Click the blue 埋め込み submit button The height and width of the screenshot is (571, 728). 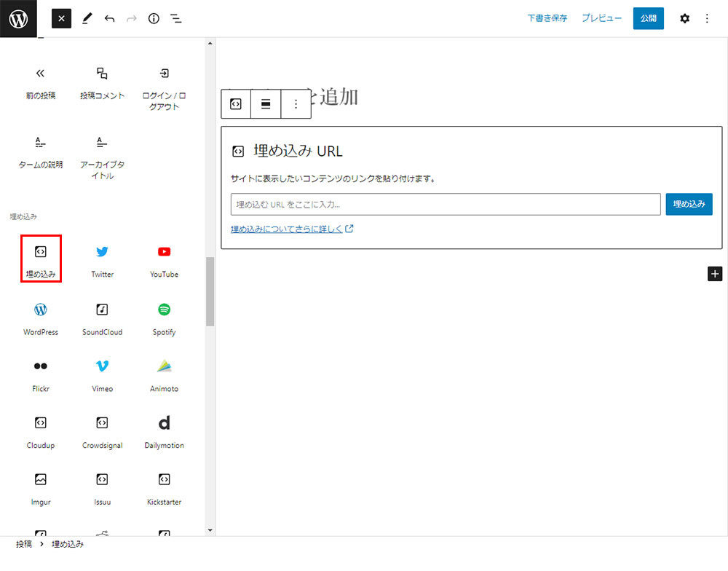pyautogui.click(x=689, y=205)
